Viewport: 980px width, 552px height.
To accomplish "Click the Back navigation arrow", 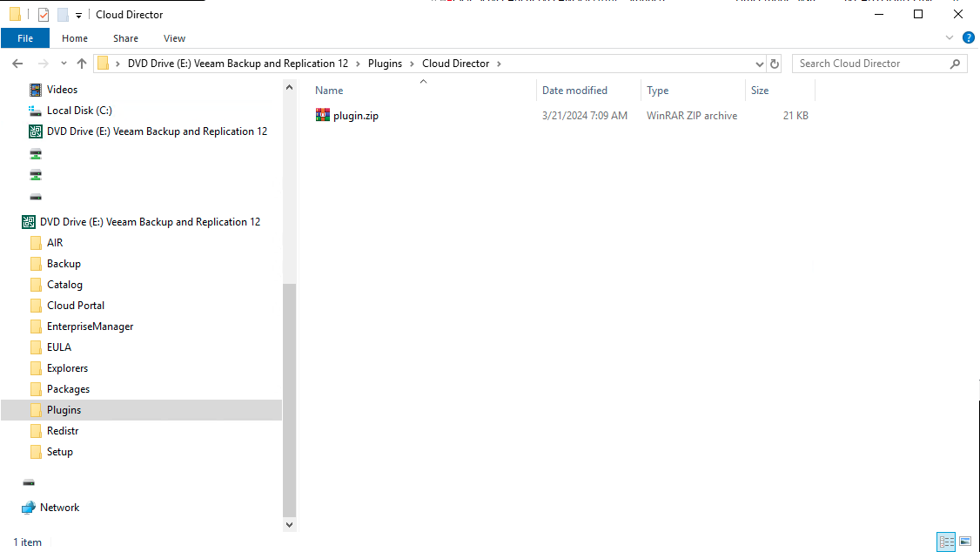I will pyautogui.click(x=17, y=64).
